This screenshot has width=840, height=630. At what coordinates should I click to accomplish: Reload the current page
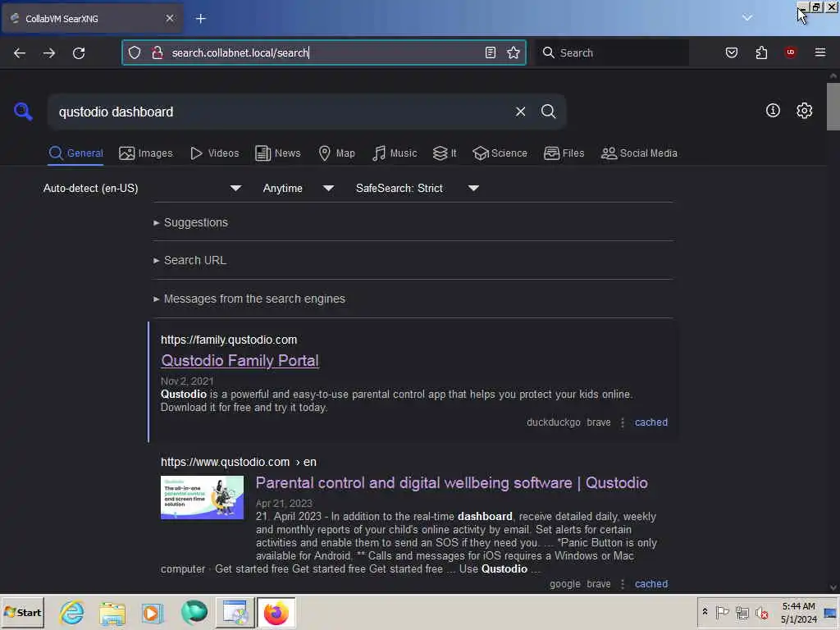point(79,53)
